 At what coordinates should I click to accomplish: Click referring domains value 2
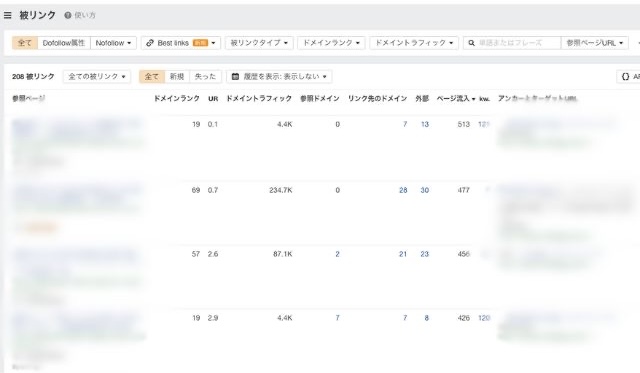[x=337, y=254]
